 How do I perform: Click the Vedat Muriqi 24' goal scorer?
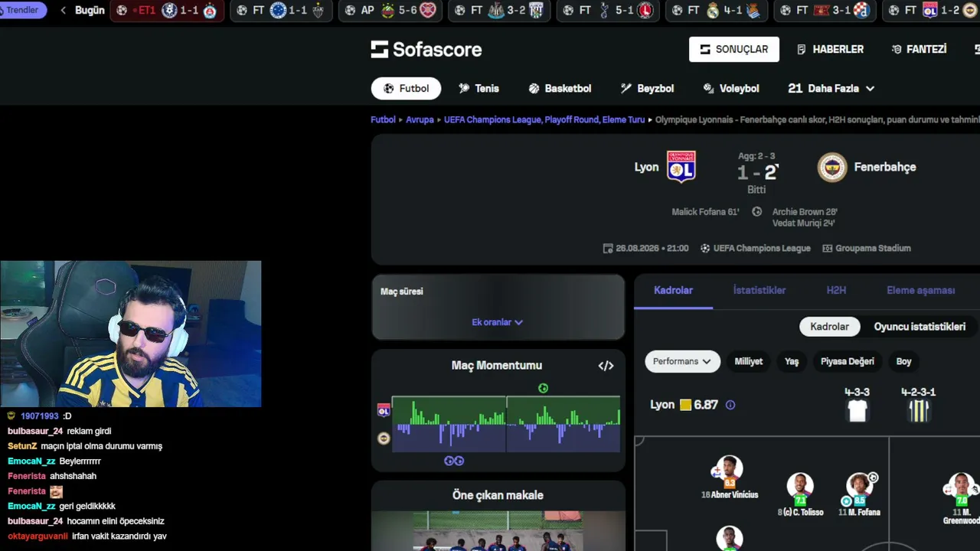(x=803, y=223)
